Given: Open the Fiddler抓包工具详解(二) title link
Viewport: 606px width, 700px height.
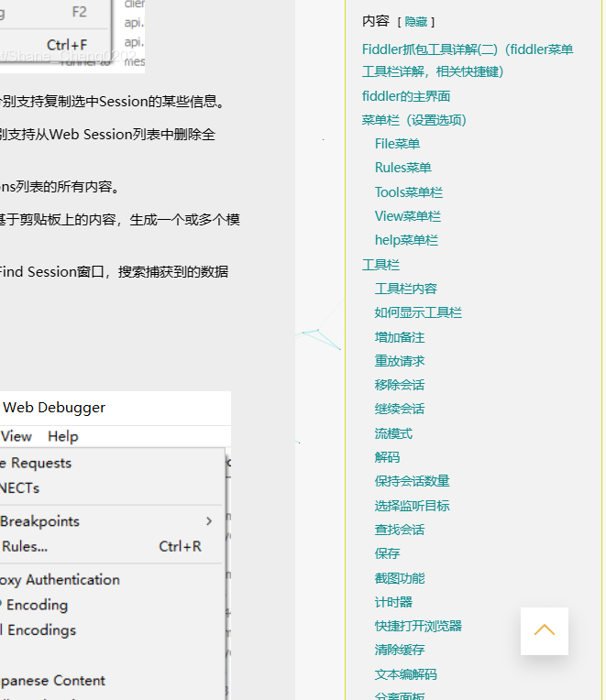Looking at the screenshot, I should (468, 50).
